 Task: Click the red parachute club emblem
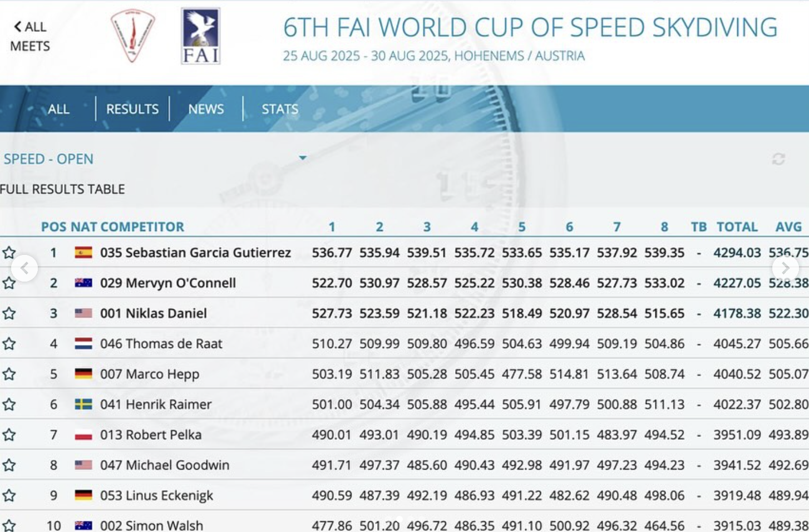click(132, 36)
